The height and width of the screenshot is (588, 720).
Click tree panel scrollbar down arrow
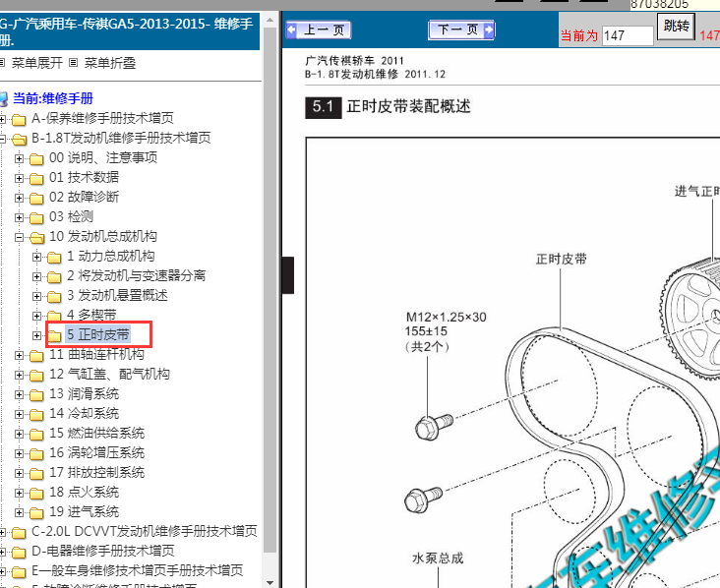[270, 582]
